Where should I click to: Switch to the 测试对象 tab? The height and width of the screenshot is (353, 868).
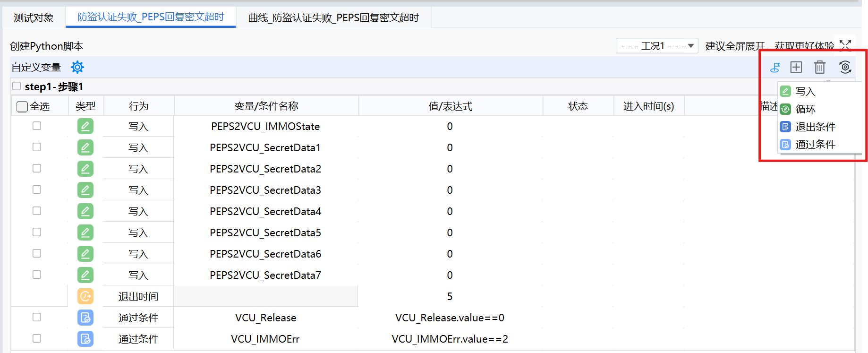click(x=34, y=18)
